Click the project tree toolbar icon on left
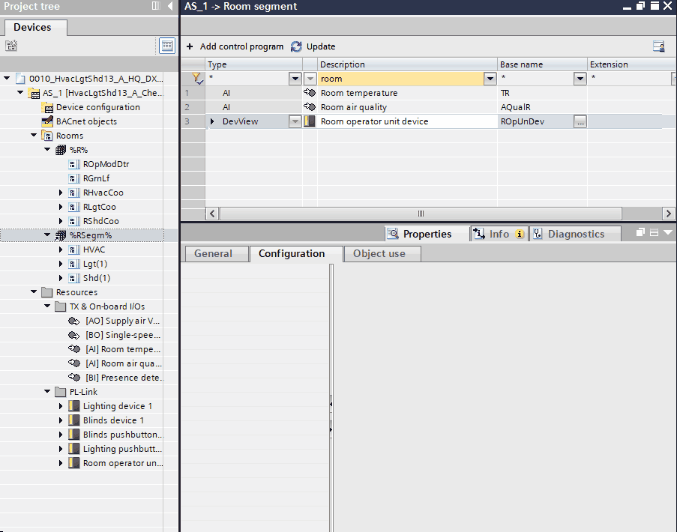 [x=11, y=46]
